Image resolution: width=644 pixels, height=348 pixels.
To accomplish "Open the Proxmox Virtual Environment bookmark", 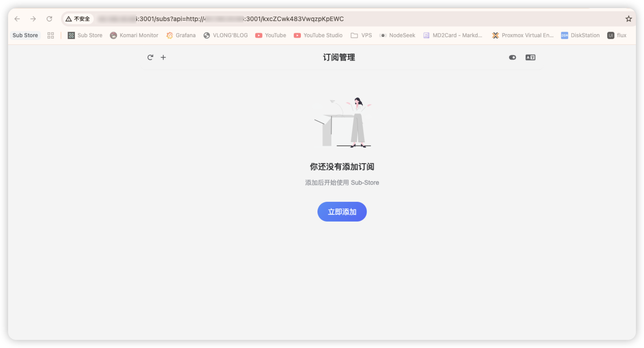I will click(x=522, y=35).
